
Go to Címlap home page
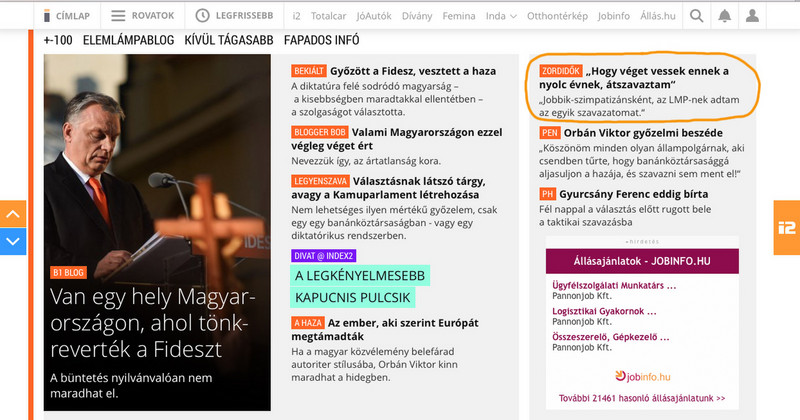pyautogui.click(x=67, y=16)
